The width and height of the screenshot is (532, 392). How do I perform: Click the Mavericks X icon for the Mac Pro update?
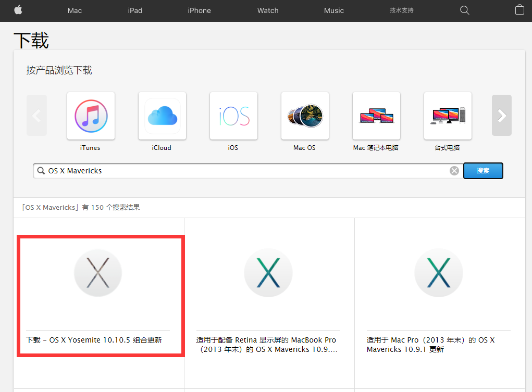click(x=439, y=273)
